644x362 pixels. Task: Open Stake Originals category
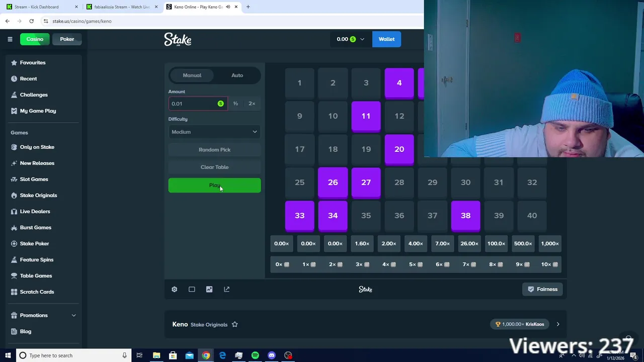coord(38,195)
